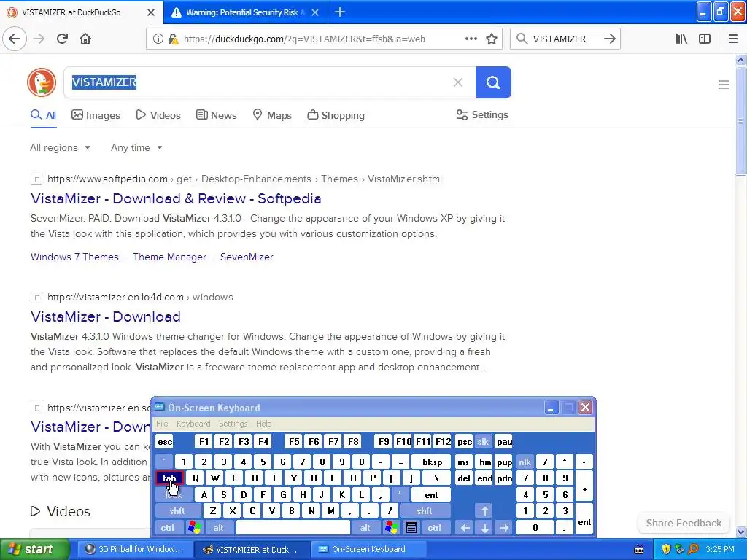The height and width of the screenshot is (560, 747).
Task: Click the spacebar on On-Screen Keyboard
Action: point(293,528)
